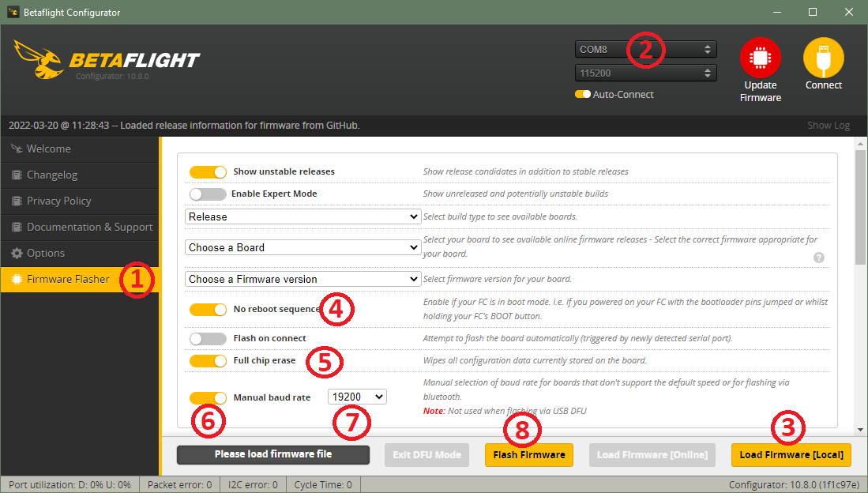Click Configurator: 10.8.0 (1f1c97e) status text
Viewport: 868px width, 493px height.
[794, 484]
